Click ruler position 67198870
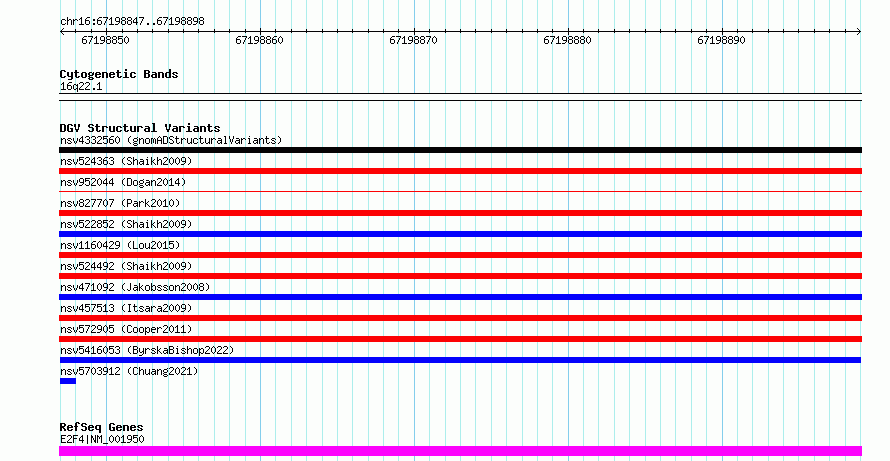Viewport: 890px width, 461px height. [x=413, y=40]
